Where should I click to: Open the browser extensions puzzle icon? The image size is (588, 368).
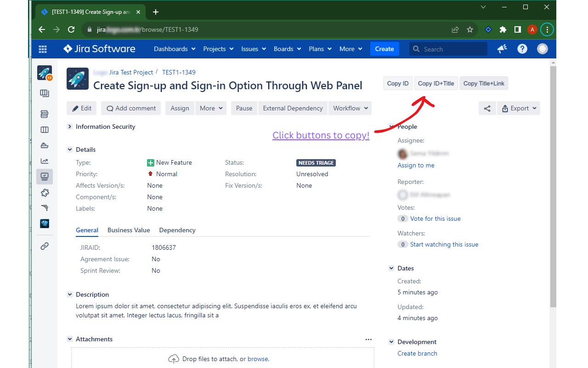503,29
